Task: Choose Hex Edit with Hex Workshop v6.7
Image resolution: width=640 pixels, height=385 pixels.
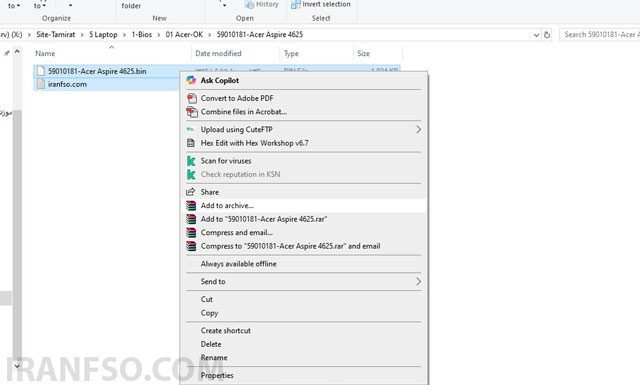Action: 304,143
